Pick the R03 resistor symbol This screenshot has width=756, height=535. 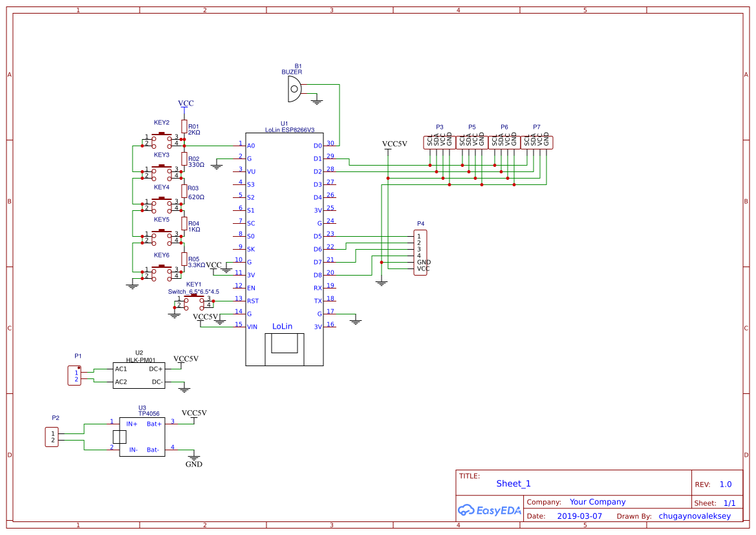(184, 191)
